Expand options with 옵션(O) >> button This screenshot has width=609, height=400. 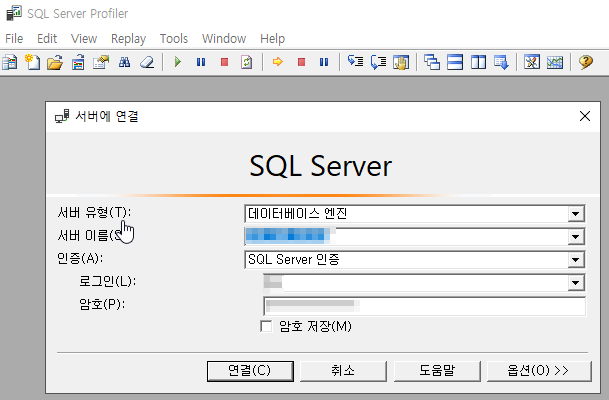coord(539,371)
